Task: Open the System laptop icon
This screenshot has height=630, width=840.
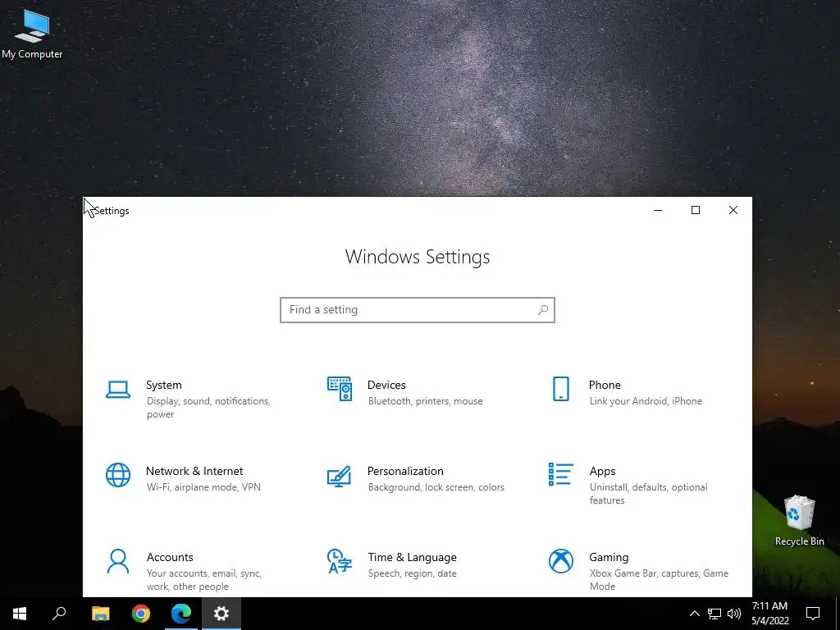Action: point(118,390)
